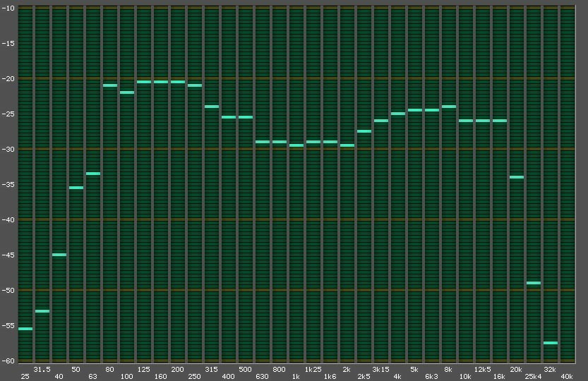Screen dimensions: 588x381
Task: Select the peak marker in the 25 Hz band
Action: point(25,329)
